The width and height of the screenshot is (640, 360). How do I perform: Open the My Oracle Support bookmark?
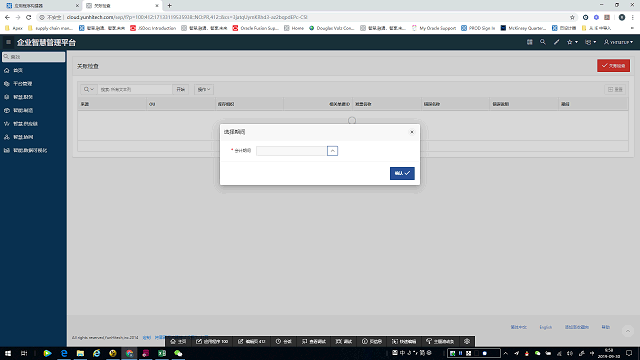[433, 28]
